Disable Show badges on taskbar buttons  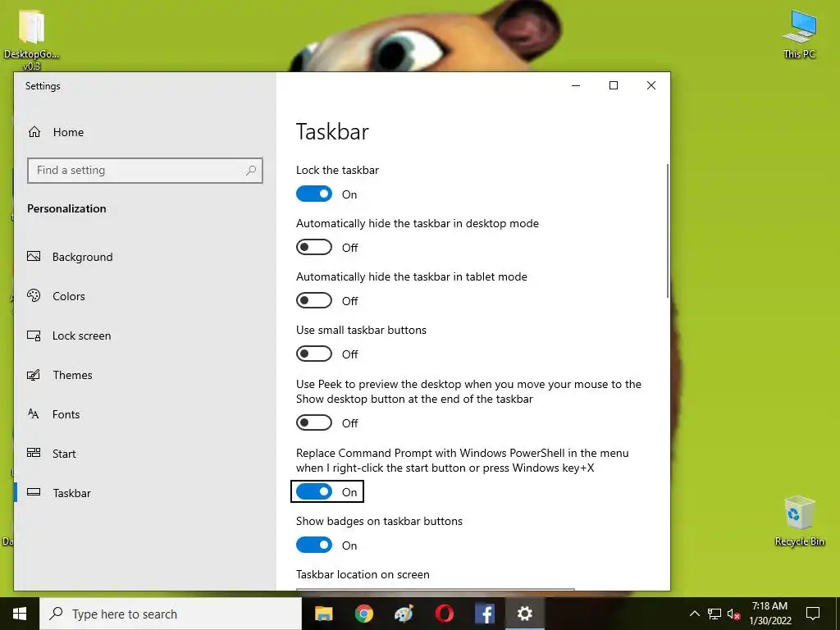(x=314, y=545)
